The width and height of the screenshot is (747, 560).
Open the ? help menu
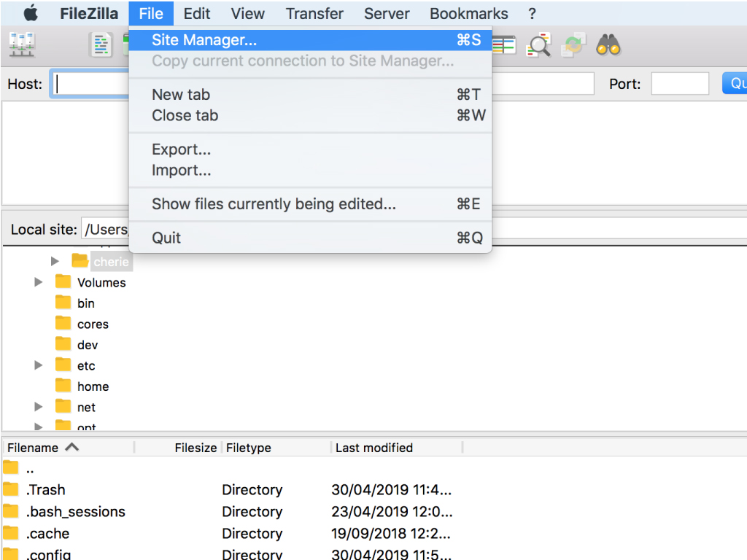532,13
